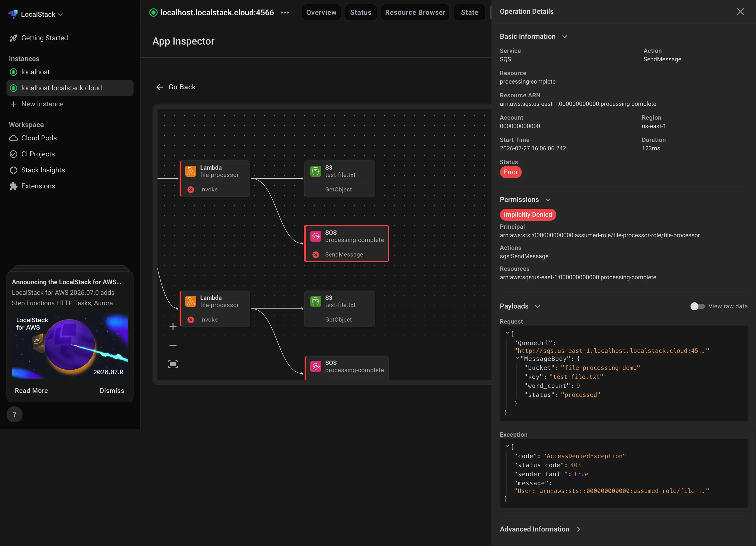Select the lower S3 test-file.txt node
The width and height of the screenshot is (756, 546).
(339, 309)
